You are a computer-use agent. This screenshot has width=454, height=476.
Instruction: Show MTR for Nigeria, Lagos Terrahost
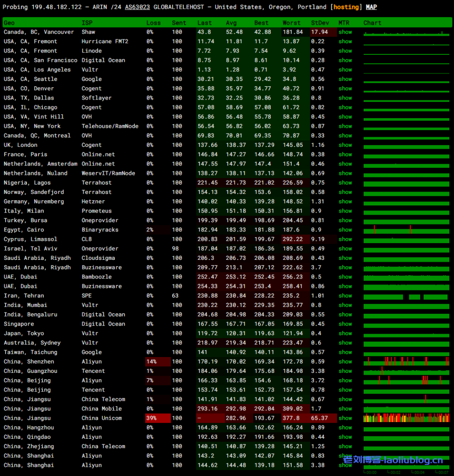click(x=345, y=183)
